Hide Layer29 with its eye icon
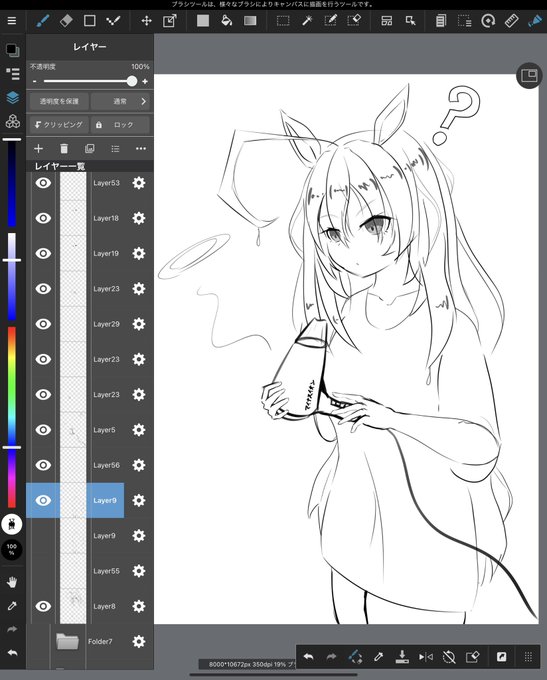 pos(43,324)
